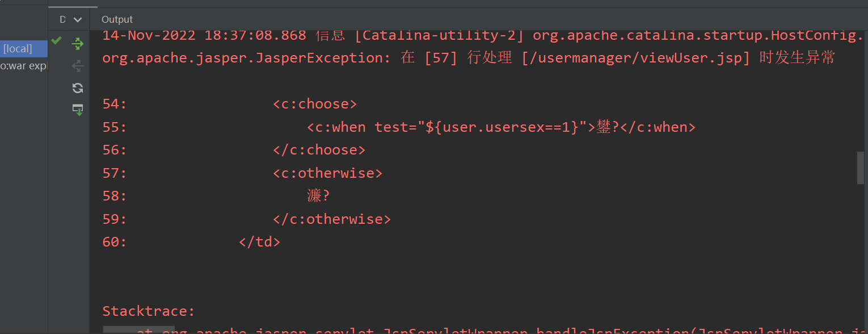Click the Refresh deployment status icon
Image resolution: width=868 pixels, height=334 pixels.
tap(78, 88)
